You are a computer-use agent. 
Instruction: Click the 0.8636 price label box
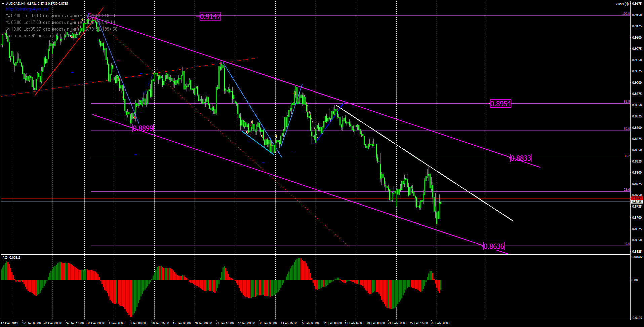[x=494, y=246]
